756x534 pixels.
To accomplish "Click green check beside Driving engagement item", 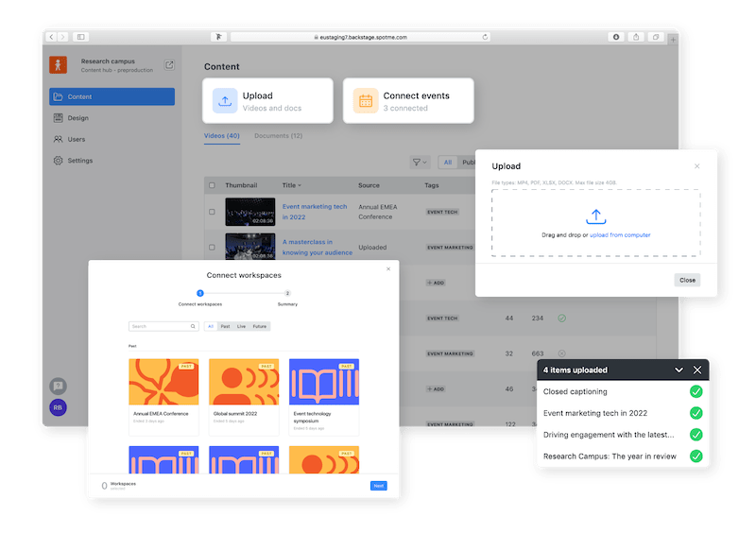I will point(696,435).
